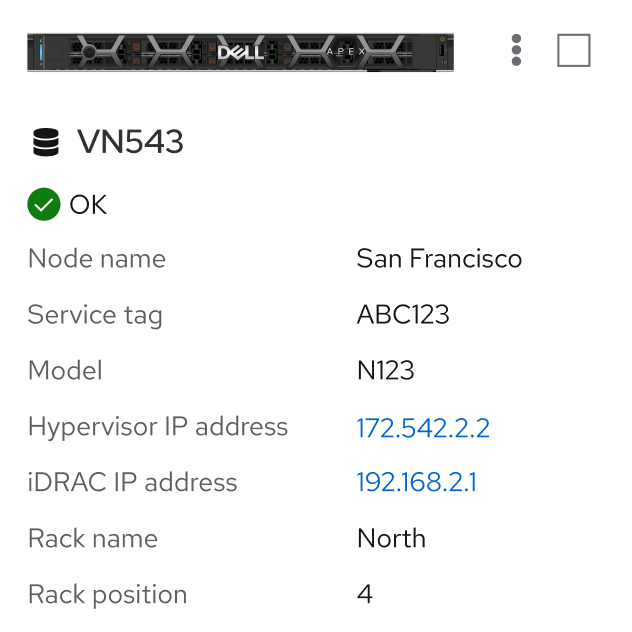632x632 pixels.
Task: Click the VN543 node title
Action: coord(130,143)
